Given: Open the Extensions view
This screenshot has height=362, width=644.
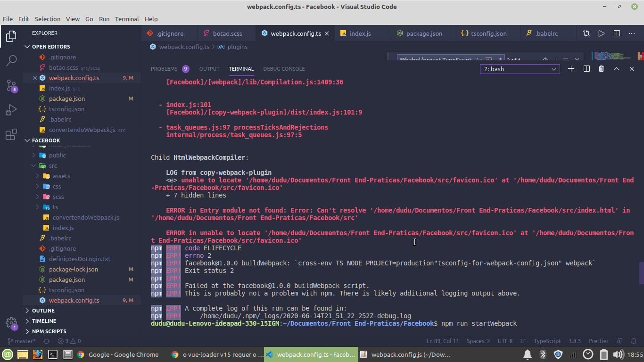Looking at the screenshot, I should pyautogui.click(x=11, y=135).
